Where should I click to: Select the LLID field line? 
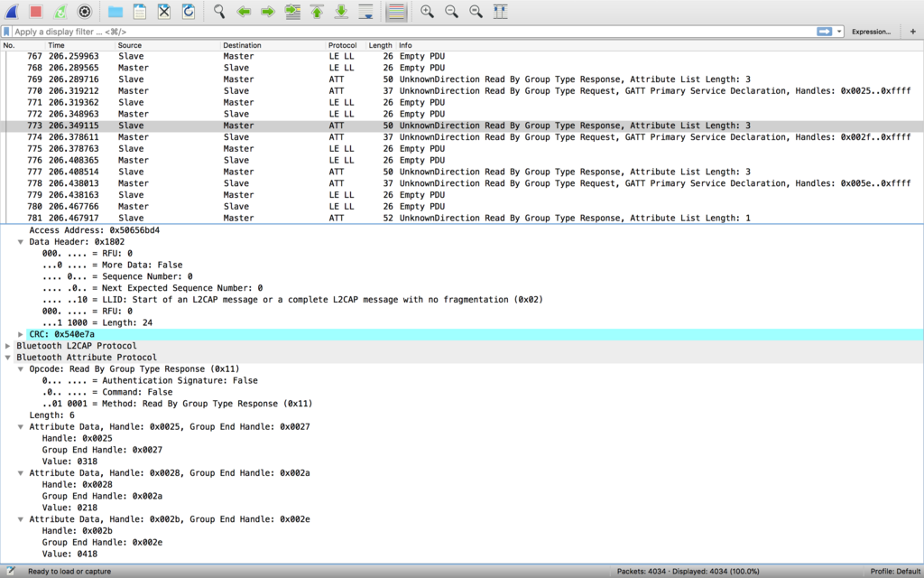click(292, 300)
